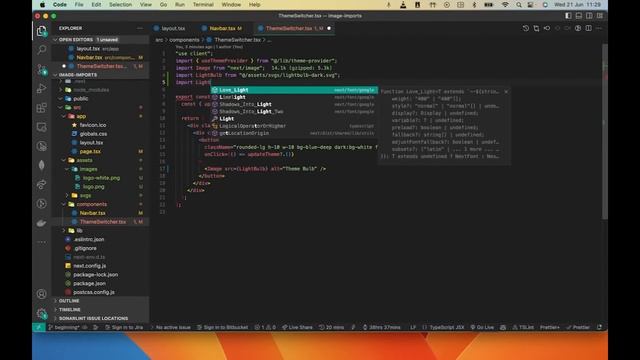Open the Selection menu

click(120, 4)
